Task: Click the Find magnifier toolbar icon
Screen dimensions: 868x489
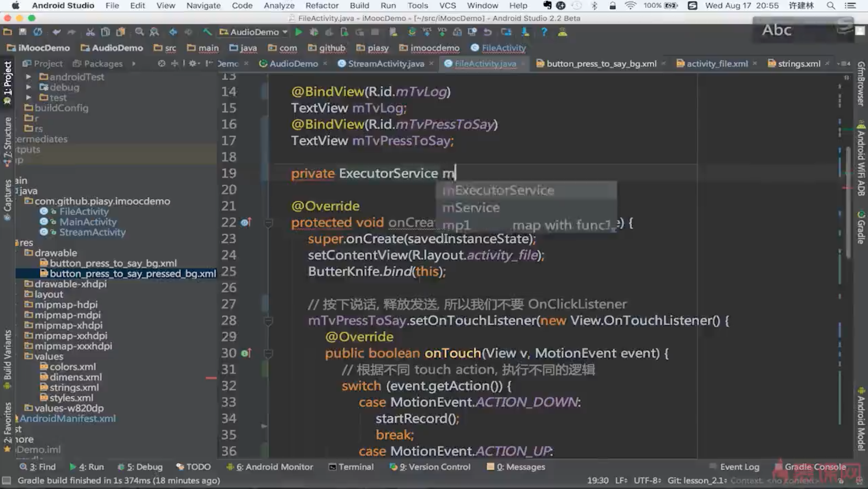Action: coord(139,32)
